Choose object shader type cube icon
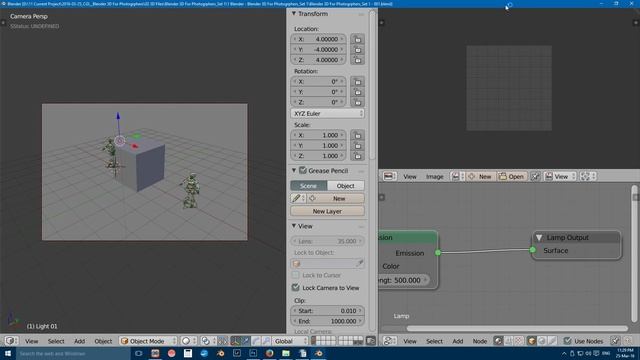 tap(531, 341)
